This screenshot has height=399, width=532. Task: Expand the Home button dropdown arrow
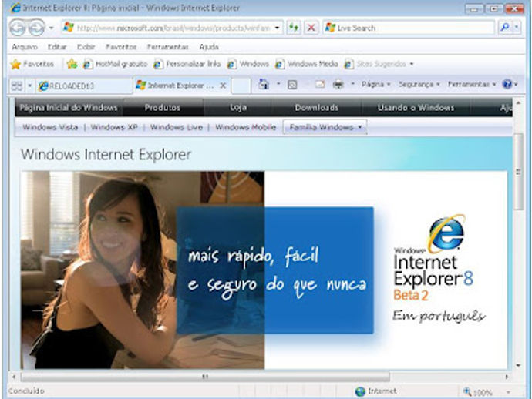tap(278, 84)
